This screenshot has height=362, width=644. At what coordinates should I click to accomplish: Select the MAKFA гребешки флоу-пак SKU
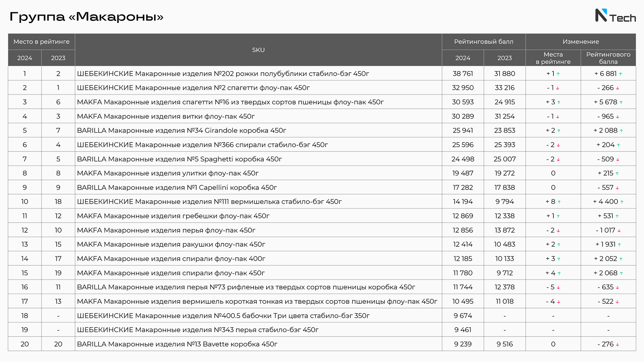173,216
